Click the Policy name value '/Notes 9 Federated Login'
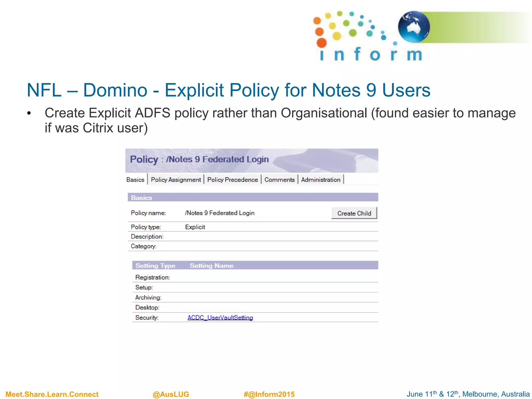The image size is (532, 399). [x=220, y=213]
